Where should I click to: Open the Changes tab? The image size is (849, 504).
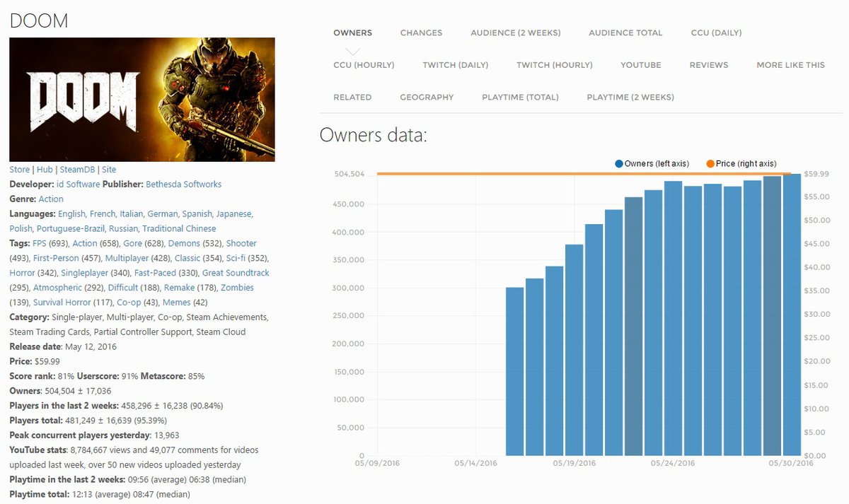(421, 33)
